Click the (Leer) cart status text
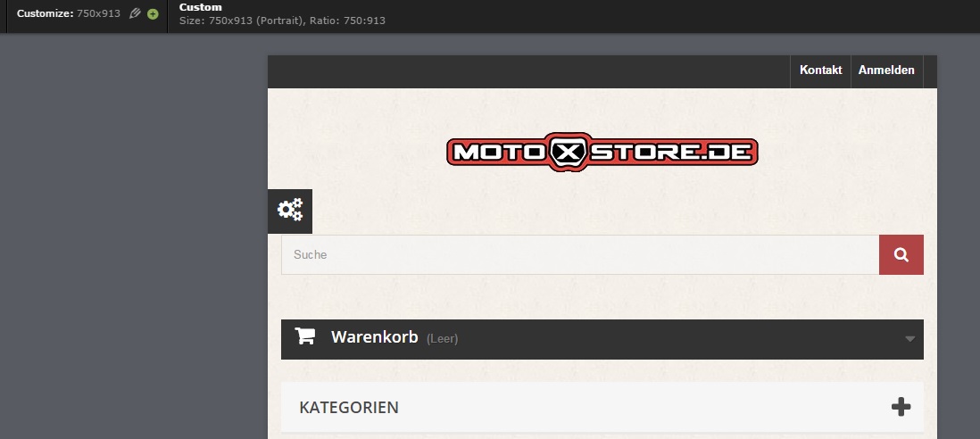This screenshot has height=439, width=980. (x=442, y=339)
